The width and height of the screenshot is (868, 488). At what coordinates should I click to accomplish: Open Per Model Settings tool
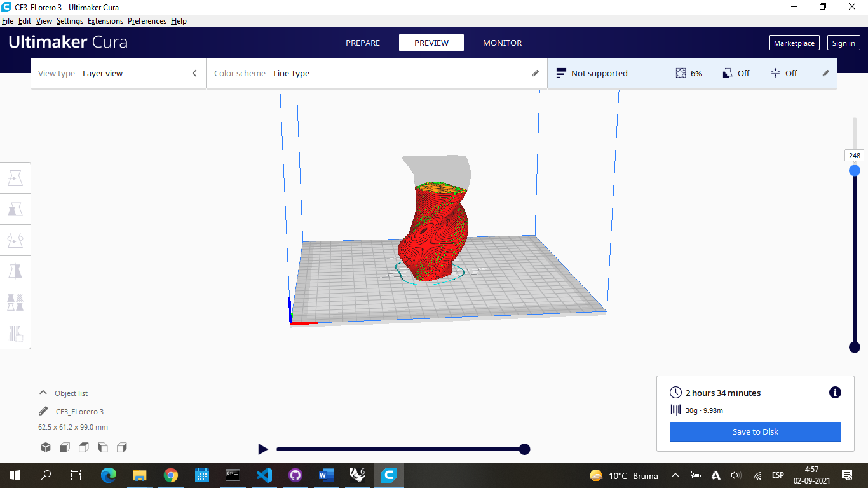click(15, 302)
